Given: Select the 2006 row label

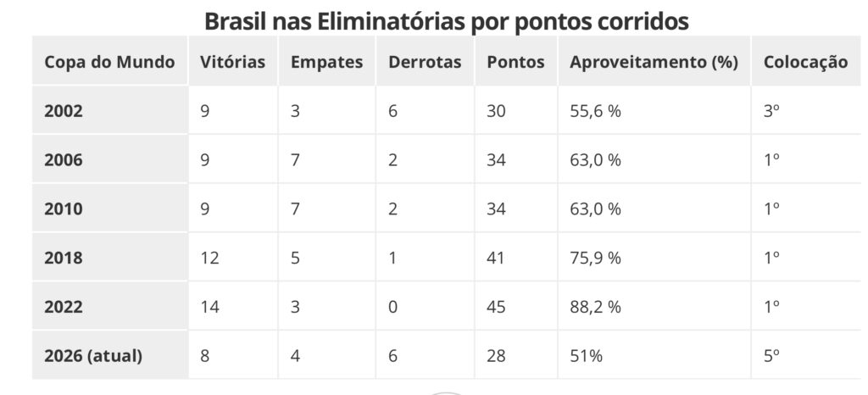Looking at the screenshot, I should [x=64, y=160].
